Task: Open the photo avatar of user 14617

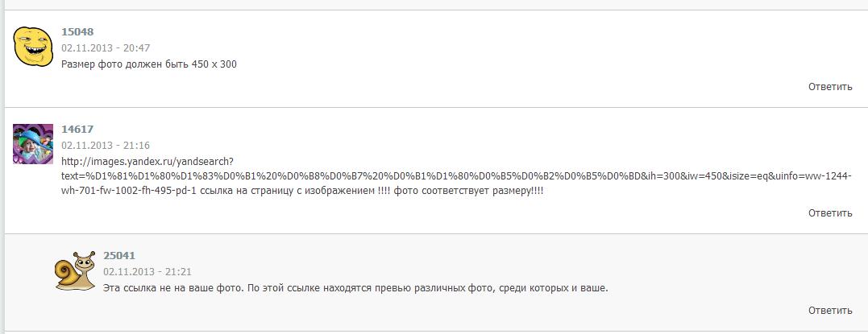Action: [33, 144]
